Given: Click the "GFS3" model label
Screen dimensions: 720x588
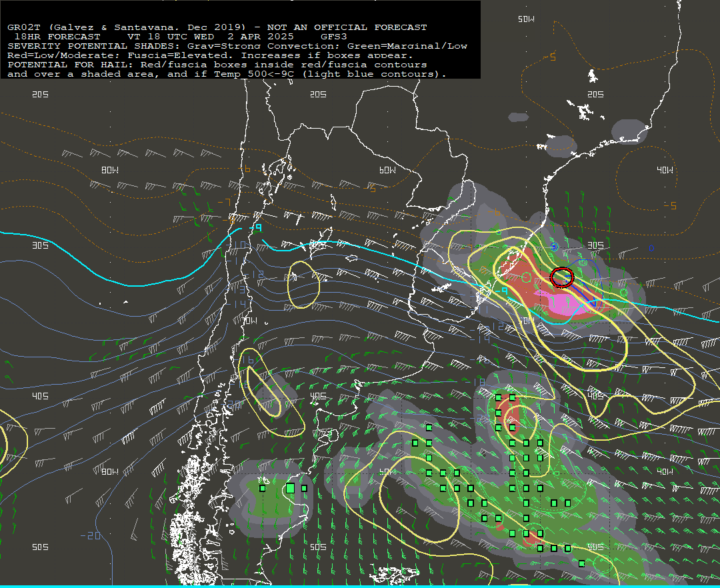Looking at the screenshot, I should (x=334, y=37).
